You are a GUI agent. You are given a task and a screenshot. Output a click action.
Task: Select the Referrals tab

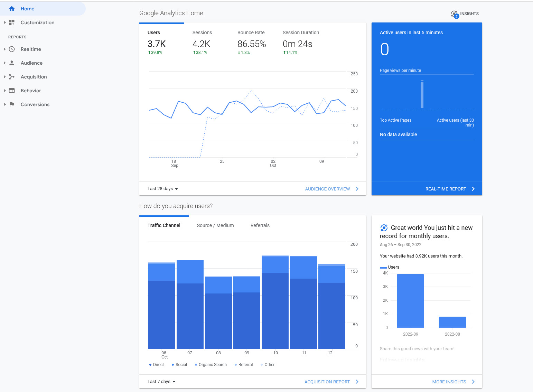coord(260,225)
